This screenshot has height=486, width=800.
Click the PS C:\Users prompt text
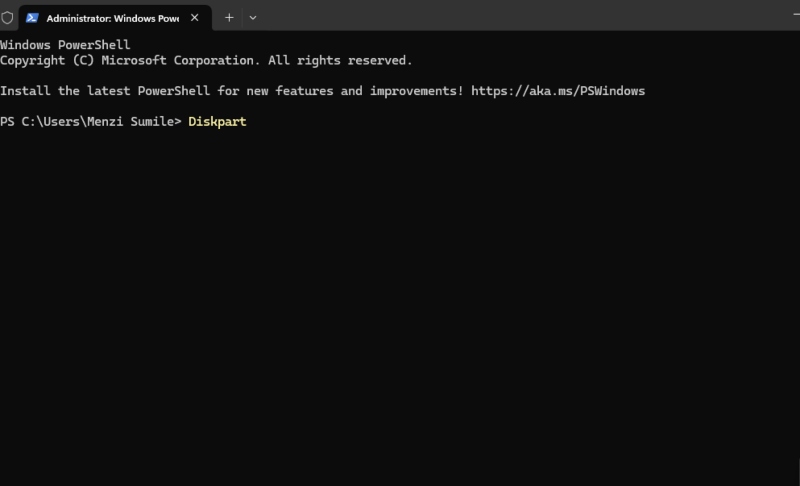[42, 121]
